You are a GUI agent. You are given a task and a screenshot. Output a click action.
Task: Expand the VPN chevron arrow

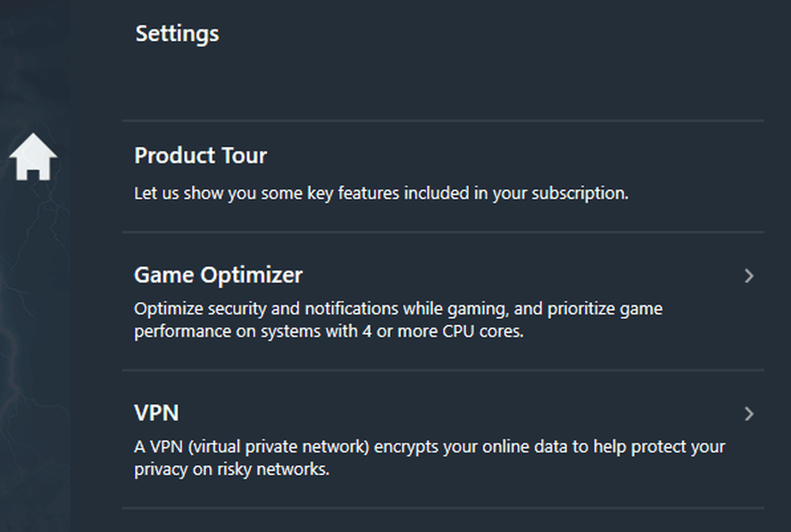(x=749, y=414)
